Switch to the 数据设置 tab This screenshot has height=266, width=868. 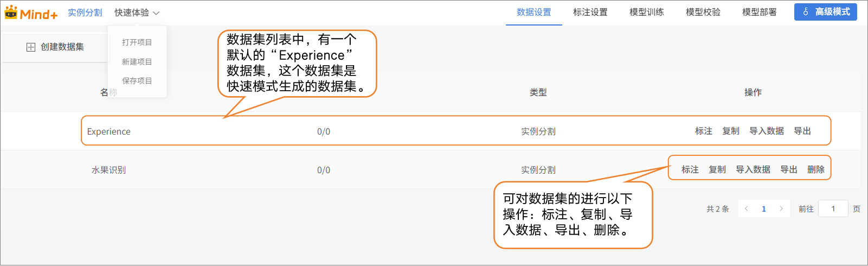point(533,12)
